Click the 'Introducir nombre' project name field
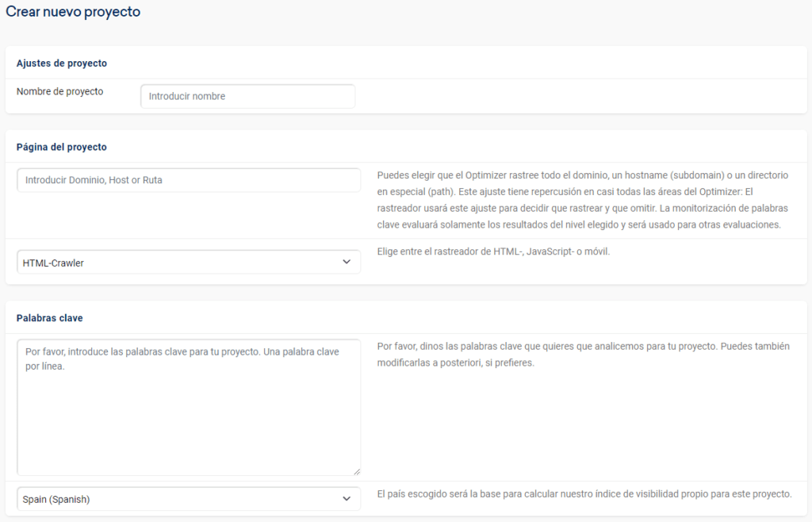Viewport: 812px width, 522px height. [x=247, y=96]
